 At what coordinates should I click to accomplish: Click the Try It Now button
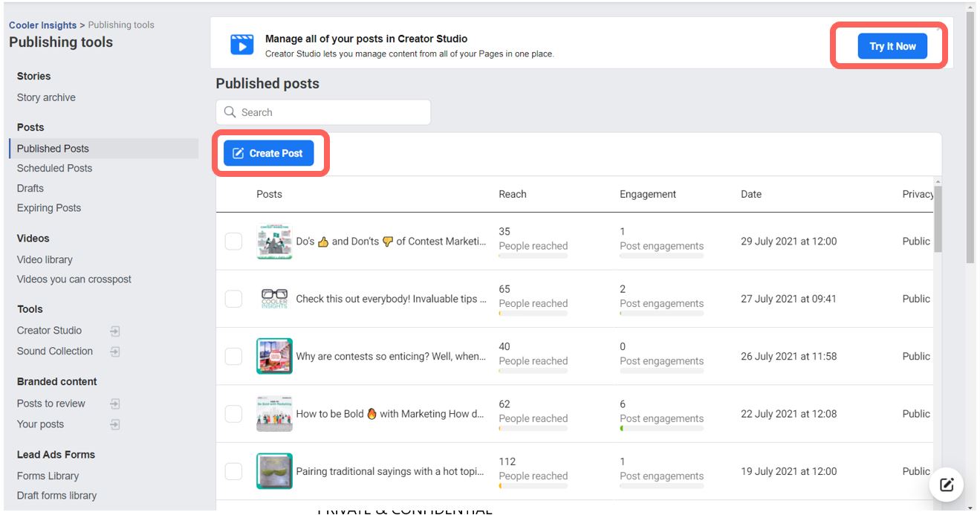click(x=892, y=46)
